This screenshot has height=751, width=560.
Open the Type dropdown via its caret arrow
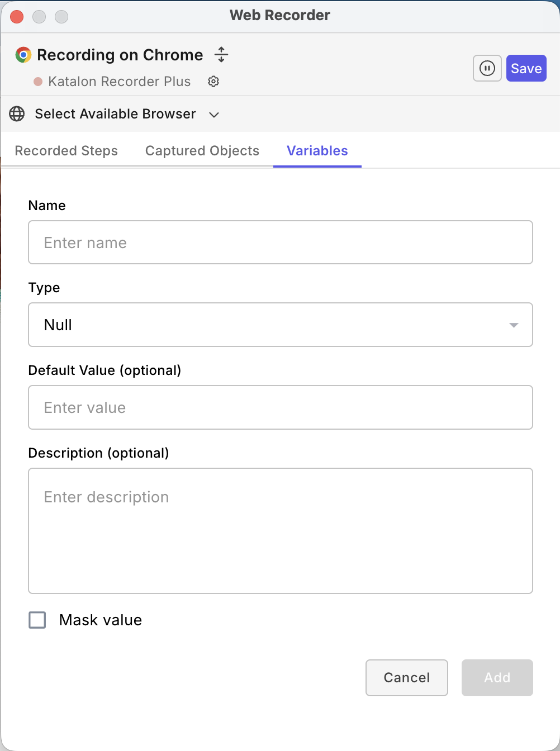coord(513,325)
